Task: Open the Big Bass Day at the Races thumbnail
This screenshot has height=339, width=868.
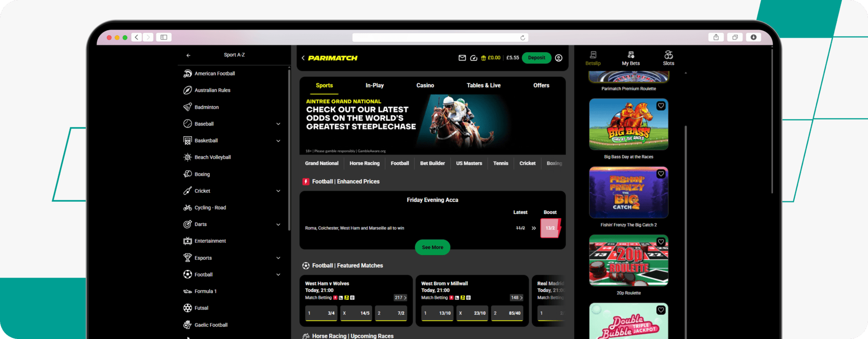Action: pyautogui.click(x=629, y=124)
